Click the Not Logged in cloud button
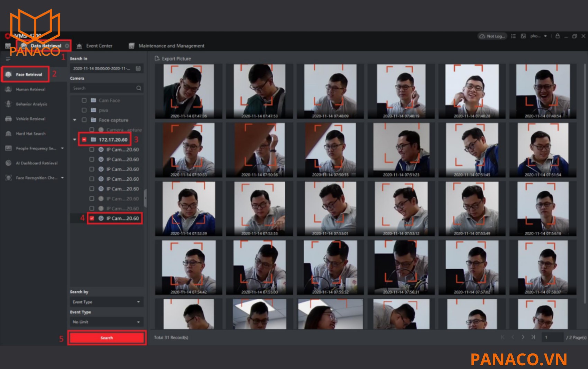 click(x=491, y=36)
